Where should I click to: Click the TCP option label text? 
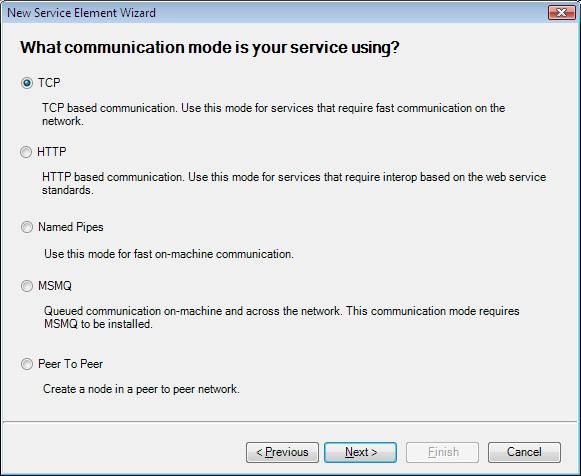(x=49, y=83)
